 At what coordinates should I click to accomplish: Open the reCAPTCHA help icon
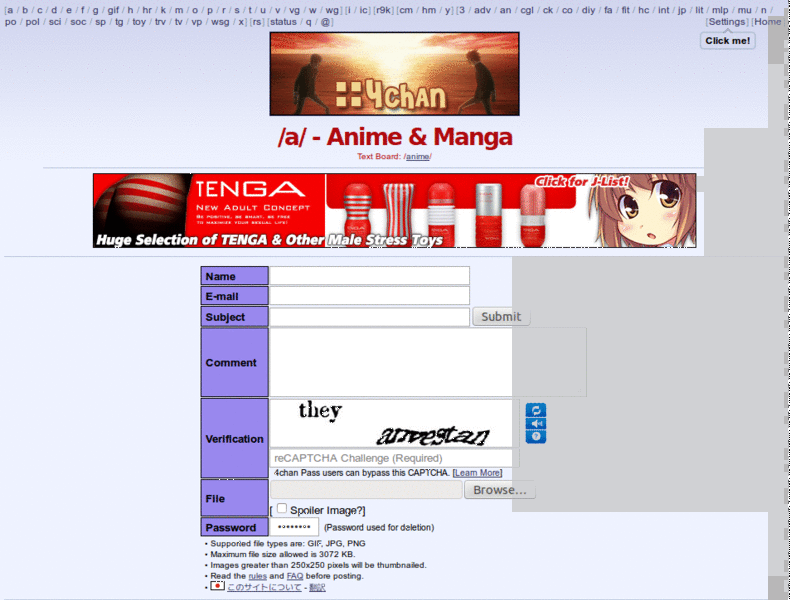[x=536, y=437]
